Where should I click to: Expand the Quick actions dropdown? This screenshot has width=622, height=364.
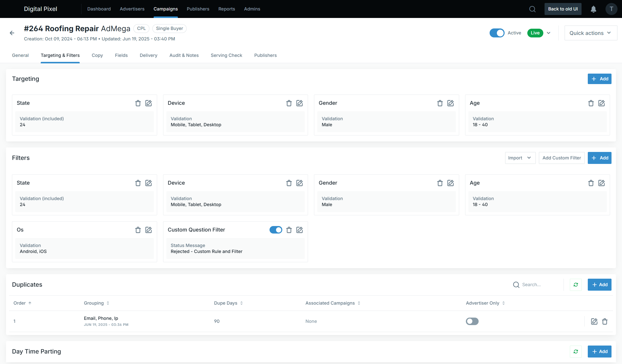pyautogui.click(x=591, y=33)
